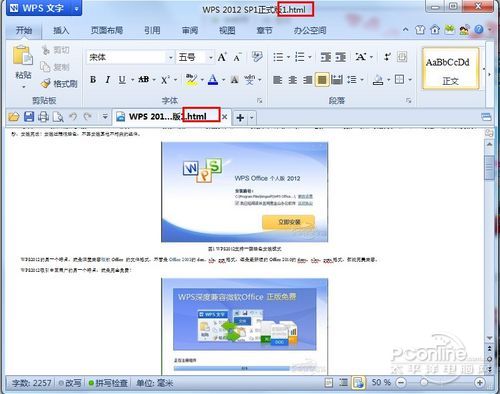500x394 pixels.
Task: Expand bullet list style dropdown arrow
Action: pos(289,57)
